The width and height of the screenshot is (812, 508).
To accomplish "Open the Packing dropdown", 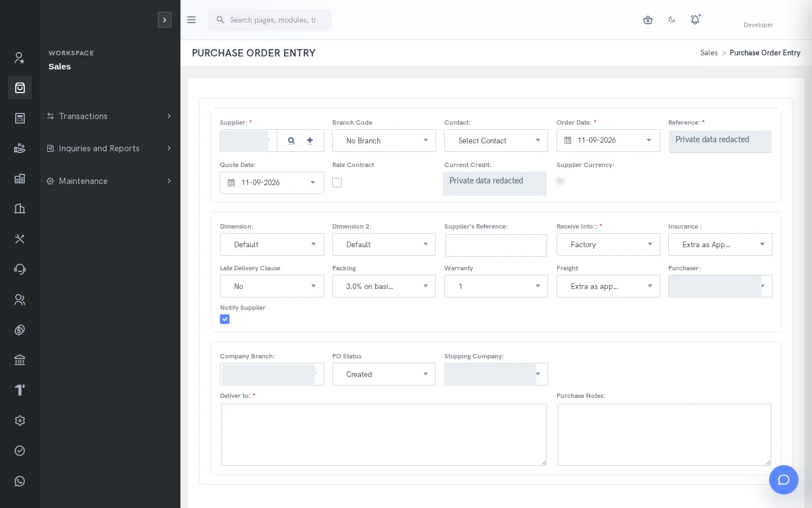I will point(384,286).
